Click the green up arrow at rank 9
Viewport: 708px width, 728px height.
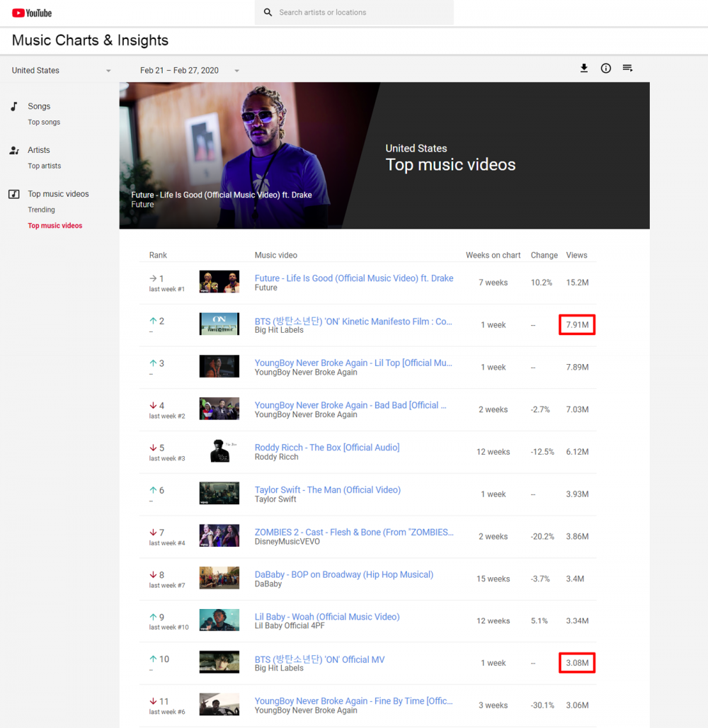tap(153, 617)
